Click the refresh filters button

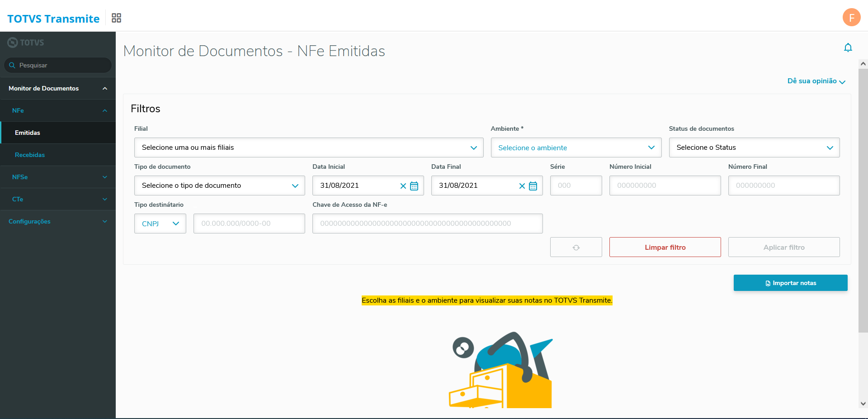coord(576,247)
